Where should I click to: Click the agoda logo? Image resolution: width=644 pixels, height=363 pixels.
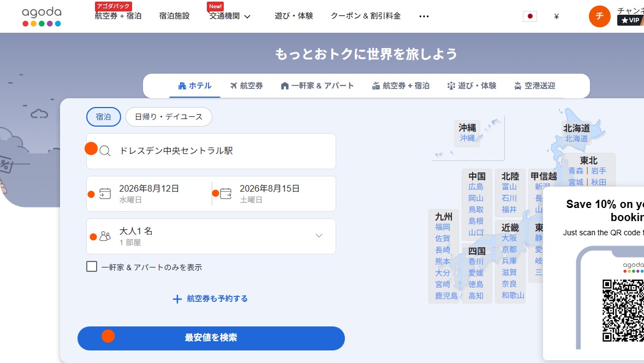(x=41, y=16)
